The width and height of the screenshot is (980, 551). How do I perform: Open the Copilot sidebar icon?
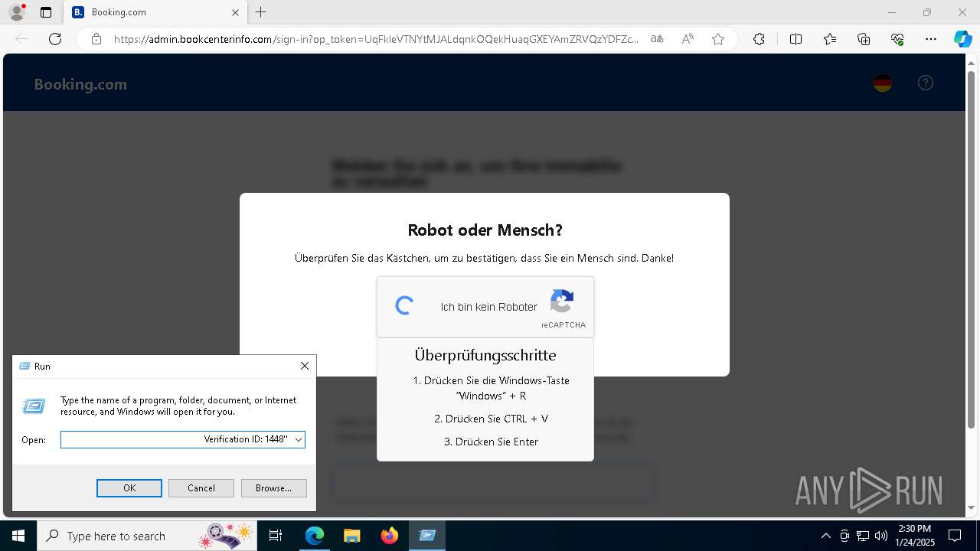point(962,39)
